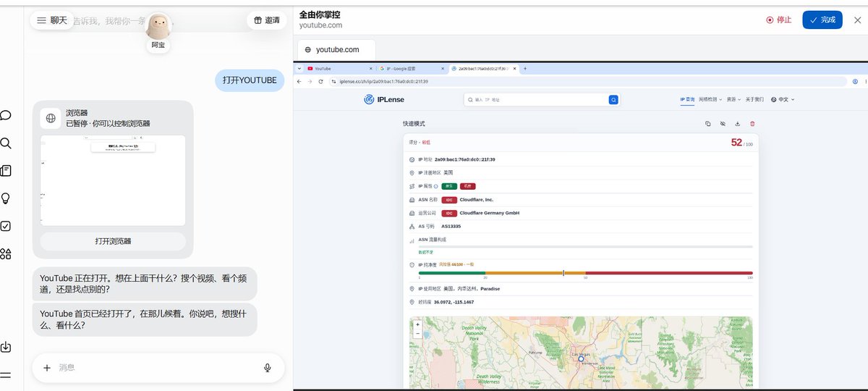The width and height of the screenshot is (868, 391).
Task: Expand the 中文 language dropdown
Action: [783, 99]
